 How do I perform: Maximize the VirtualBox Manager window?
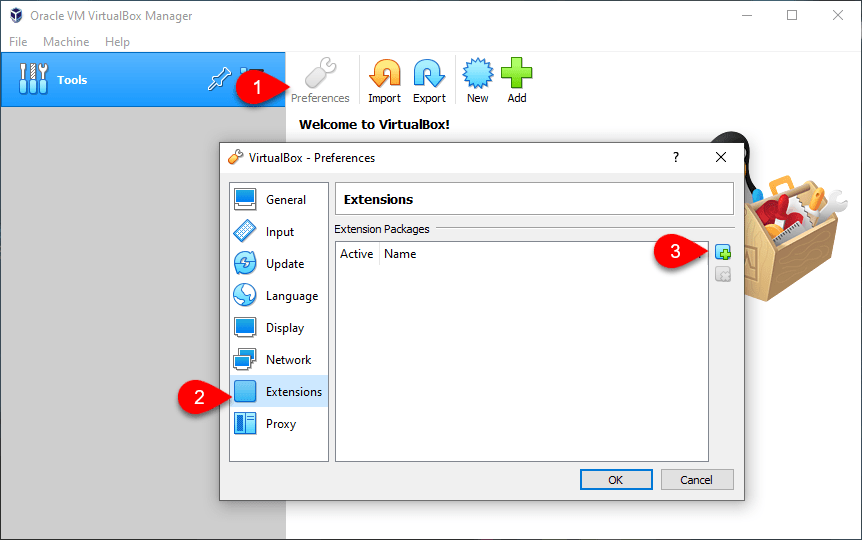click(792, 15)
